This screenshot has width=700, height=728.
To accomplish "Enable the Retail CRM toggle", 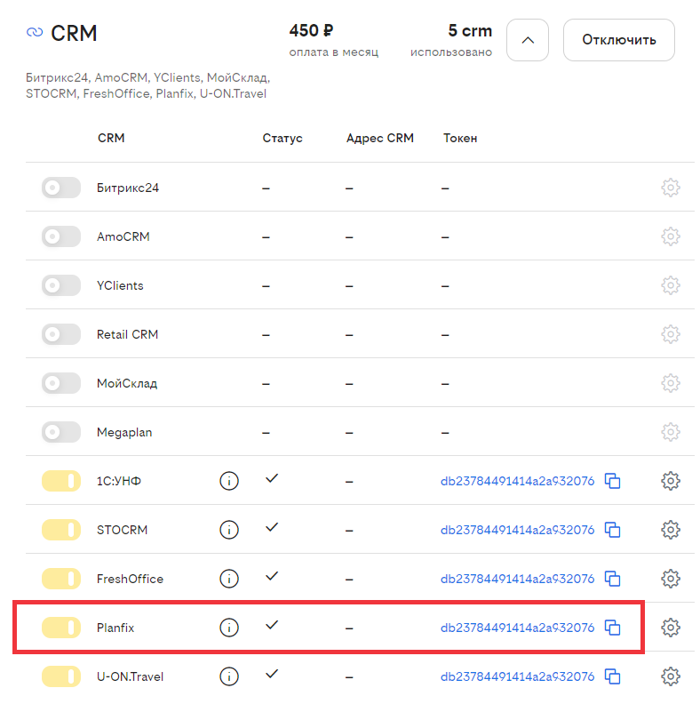I will (x=60, y=334).
